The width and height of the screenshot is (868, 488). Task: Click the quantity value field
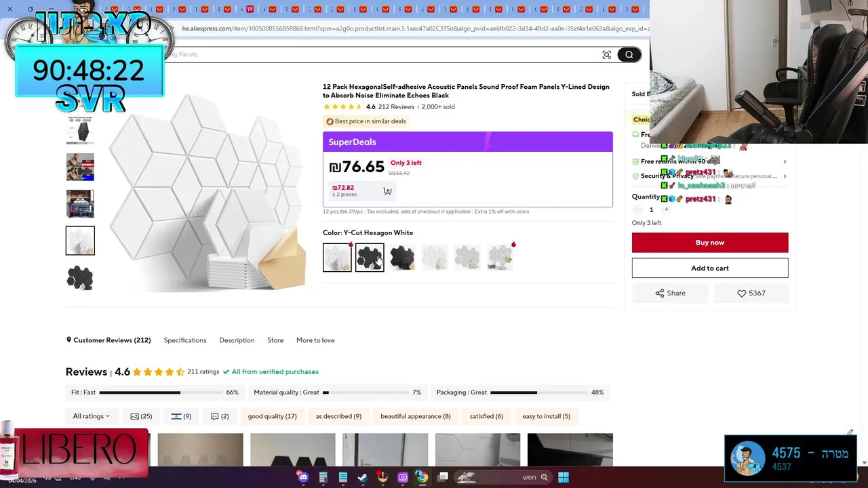[x=652, y=209]
